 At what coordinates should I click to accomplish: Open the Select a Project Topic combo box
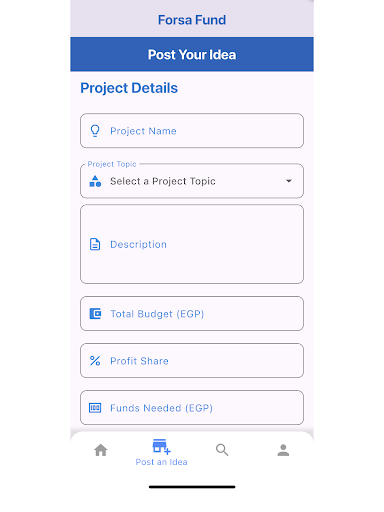(x=192, y=181)
